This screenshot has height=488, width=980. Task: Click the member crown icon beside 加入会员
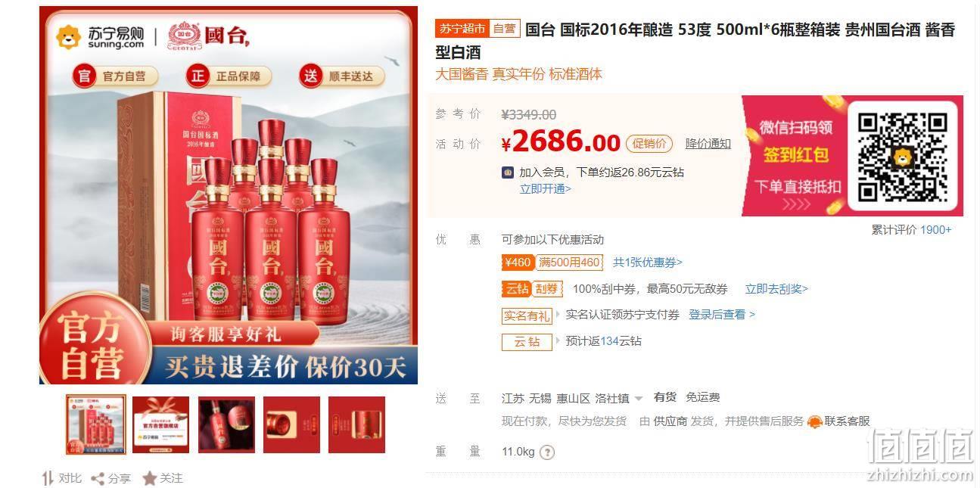[508, 173]
